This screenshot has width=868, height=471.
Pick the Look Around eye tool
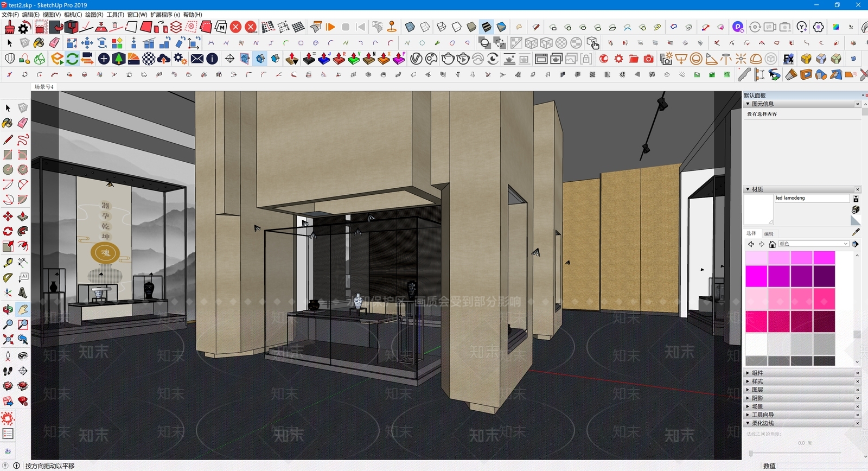pyautogui.click(x=23, y=356)
